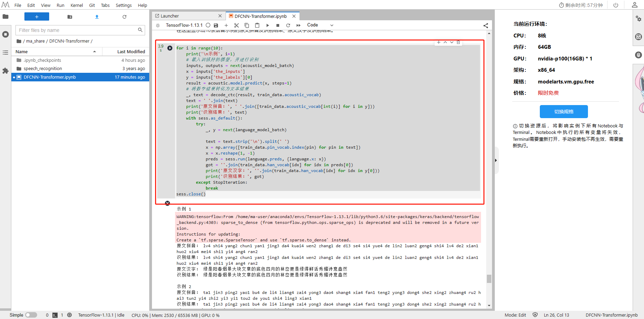Interrupt the kernel with the stop button
Screen dimensions: 644x319
click(x=278, y=25)
